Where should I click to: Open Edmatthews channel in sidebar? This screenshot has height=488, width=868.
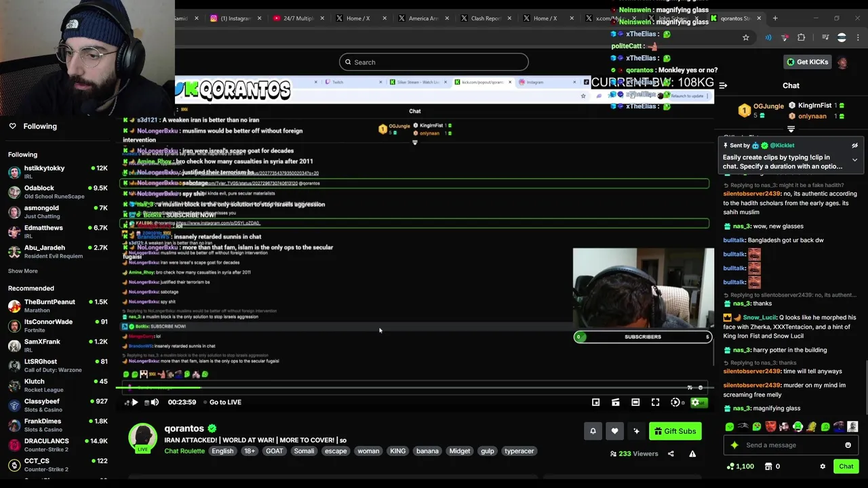(58, 232)
